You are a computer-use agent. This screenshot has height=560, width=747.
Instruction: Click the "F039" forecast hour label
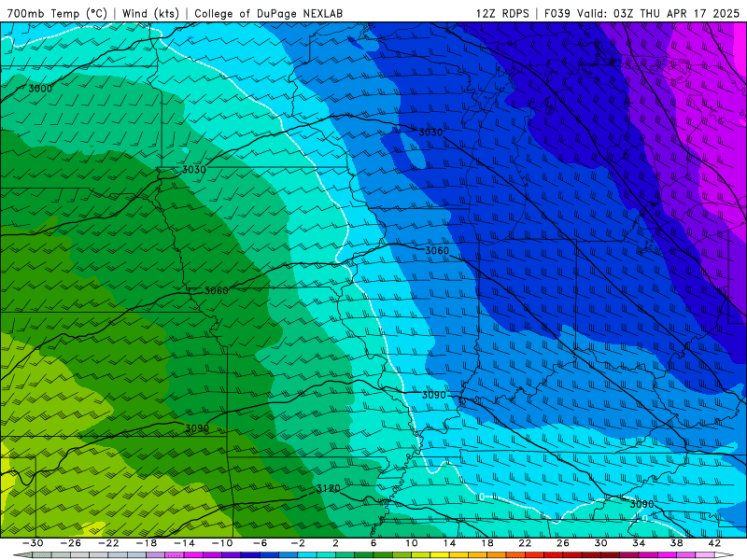coord(557,13)
